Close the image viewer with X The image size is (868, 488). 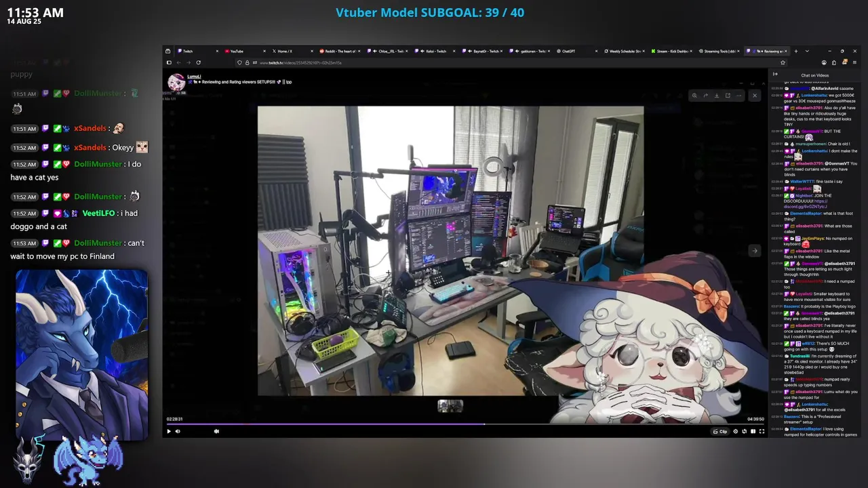pyautogui.click(x=754, y=96)
